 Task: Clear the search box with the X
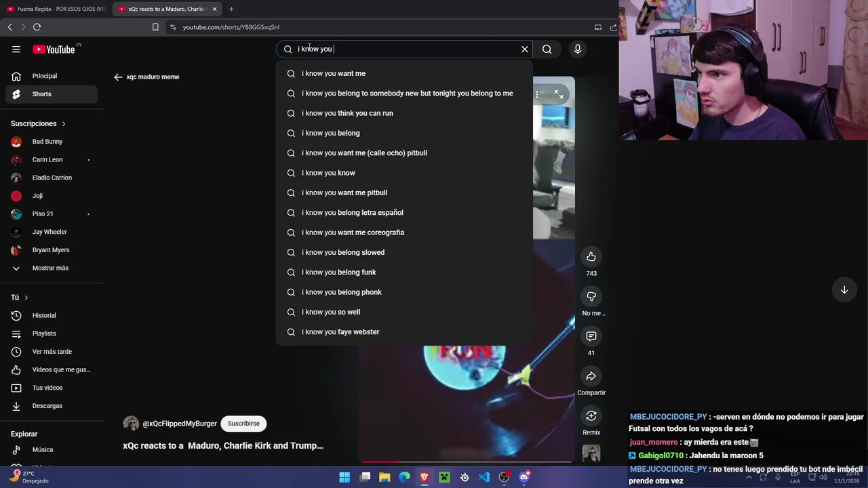[x=524, y=49]
